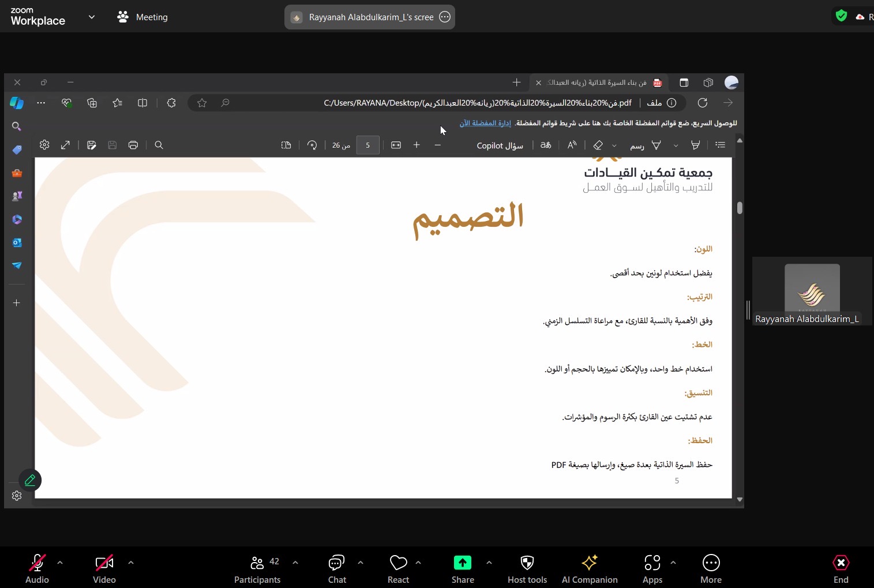Open Edge tab actions menu icon
874x588 pixels.
coord(684,83)
